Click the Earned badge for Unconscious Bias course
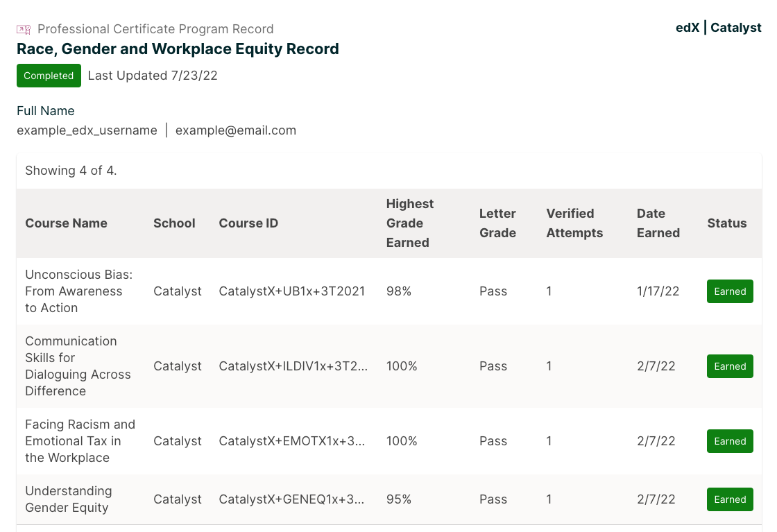The height and width of the screenshot is (532, 777). tap(730, 291)
